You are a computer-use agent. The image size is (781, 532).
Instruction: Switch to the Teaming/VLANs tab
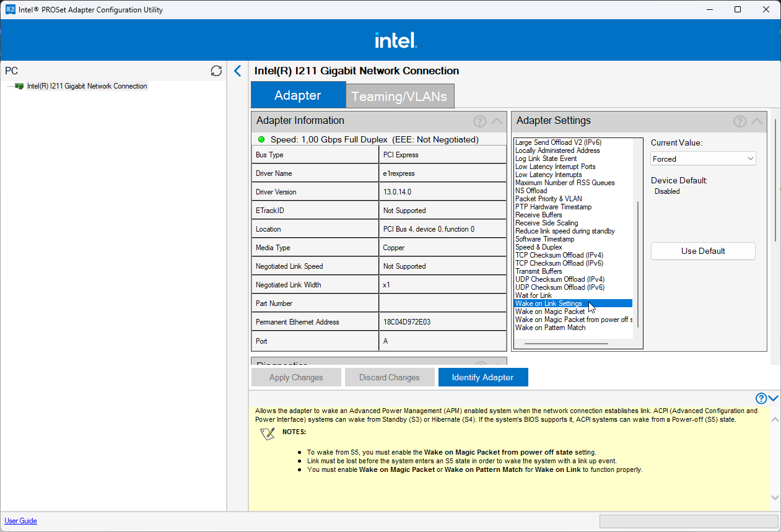coord(399,97)
